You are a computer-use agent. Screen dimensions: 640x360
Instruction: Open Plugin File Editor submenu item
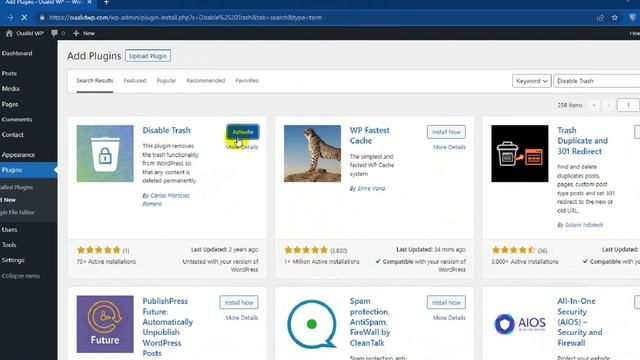[x=17, y=212]
